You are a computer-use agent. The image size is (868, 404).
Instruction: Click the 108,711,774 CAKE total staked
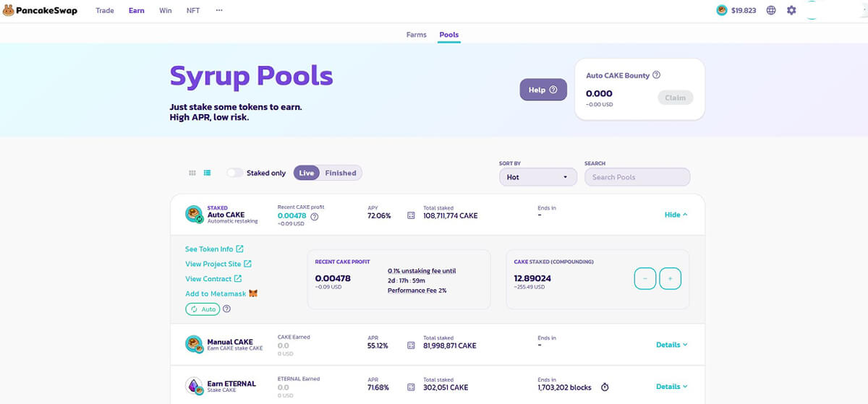coord(450,215)
